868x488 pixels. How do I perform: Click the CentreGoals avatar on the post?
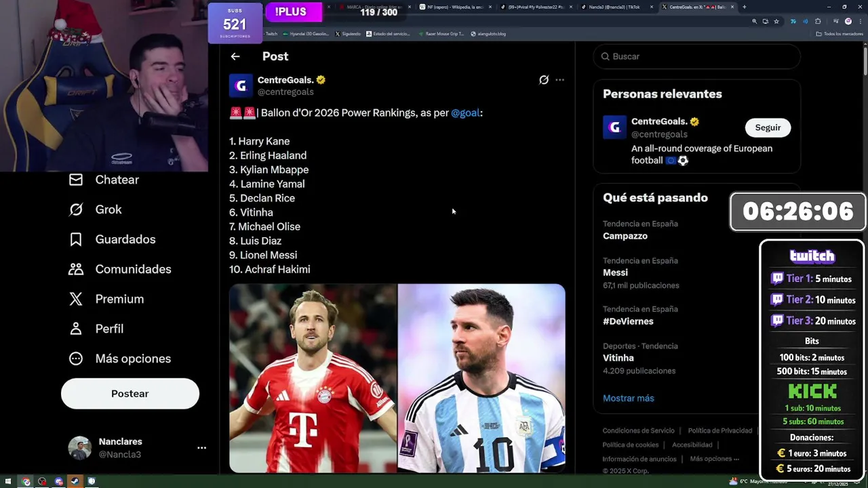point(241,85)
